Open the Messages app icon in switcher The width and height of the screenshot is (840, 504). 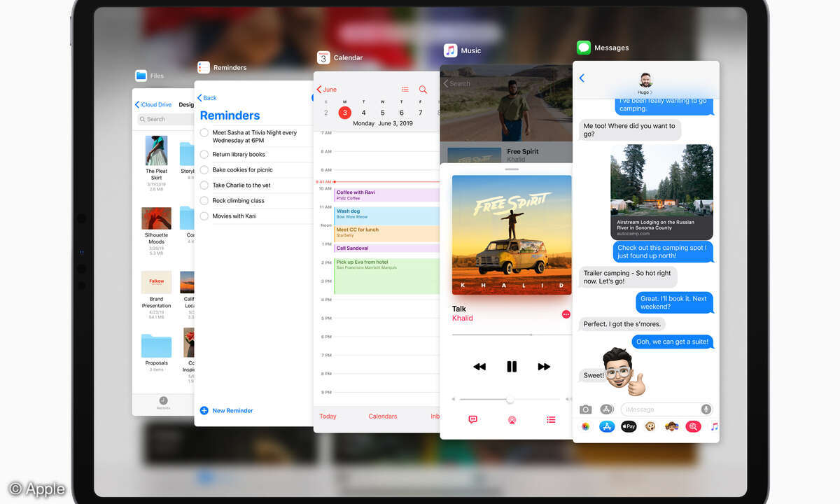(584, 48)
